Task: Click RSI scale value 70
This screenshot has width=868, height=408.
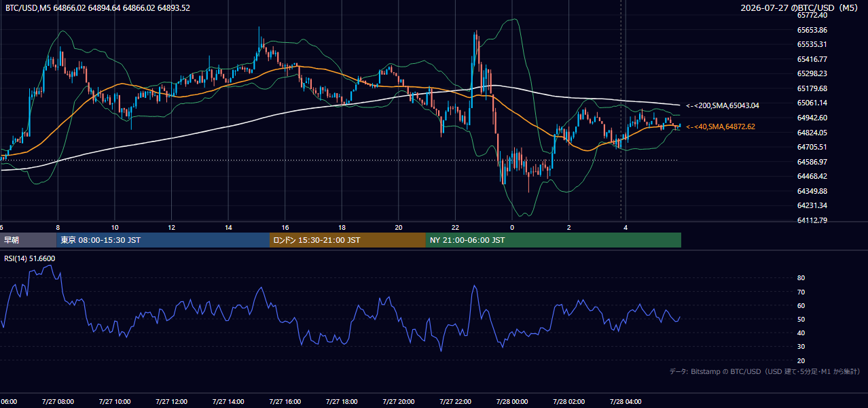Action: pyautogui.click(x=801, y=292)
